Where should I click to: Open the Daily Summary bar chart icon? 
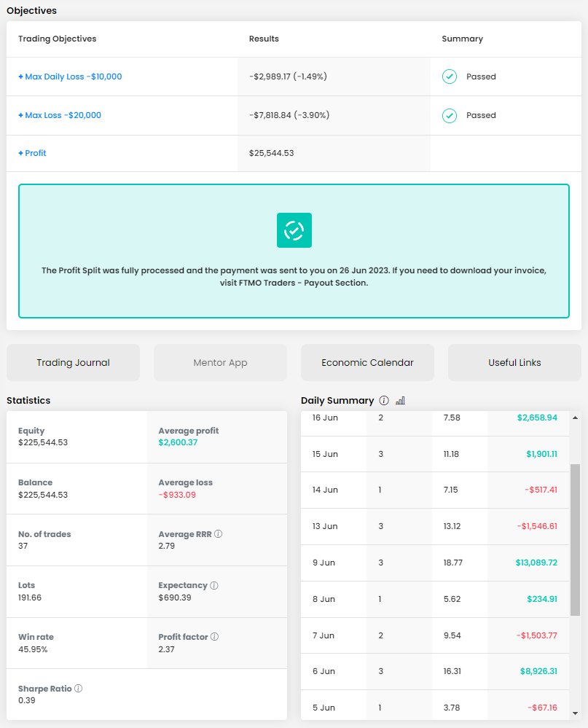(x=400, y=400)
